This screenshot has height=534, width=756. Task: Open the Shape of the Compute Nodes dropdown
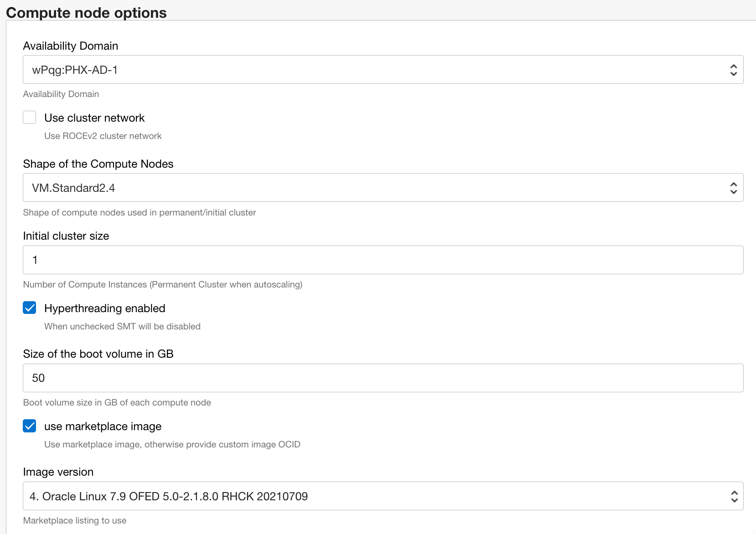[383, 188]
